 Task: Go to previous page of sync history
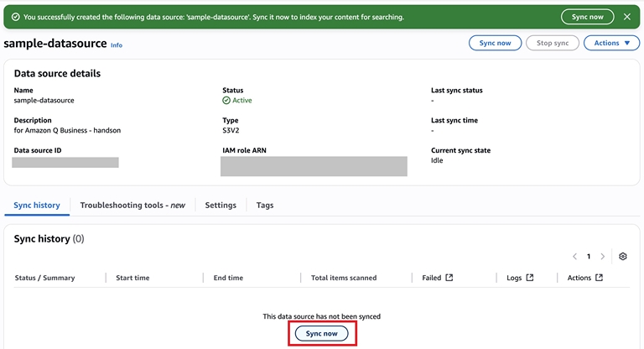[x=574, y=257]
